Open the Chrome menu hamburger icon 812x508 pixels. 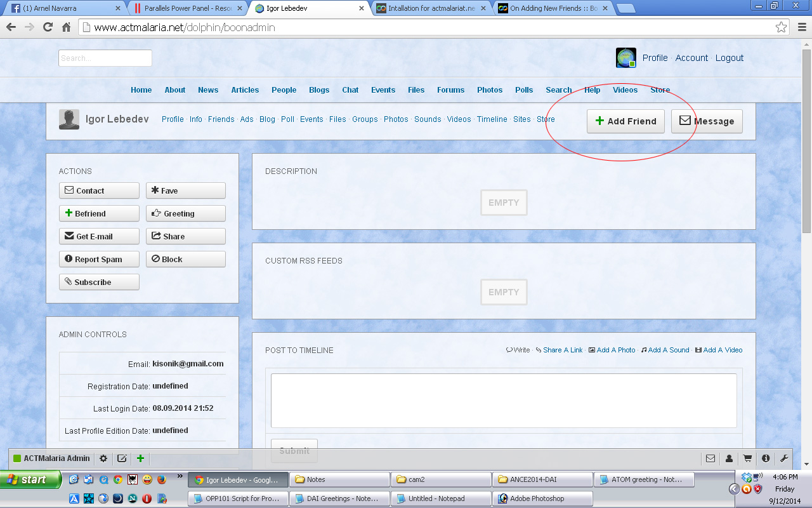click(801, 27)
